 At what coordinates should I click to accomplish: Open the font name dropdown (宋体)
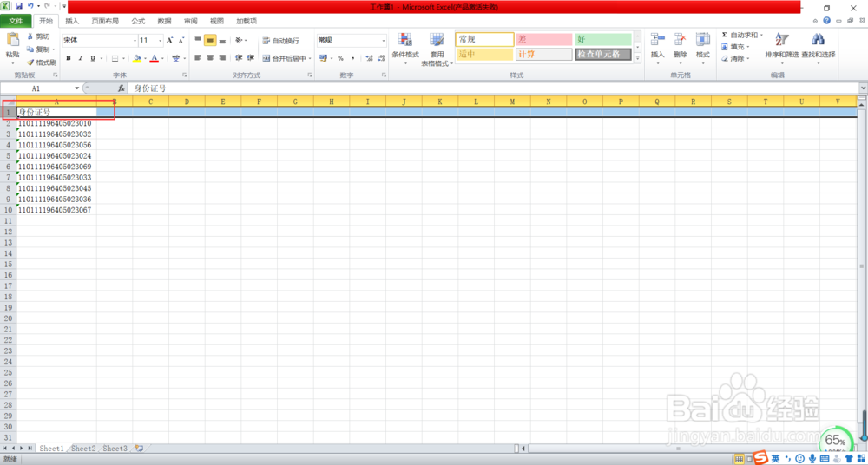(135, 41)
